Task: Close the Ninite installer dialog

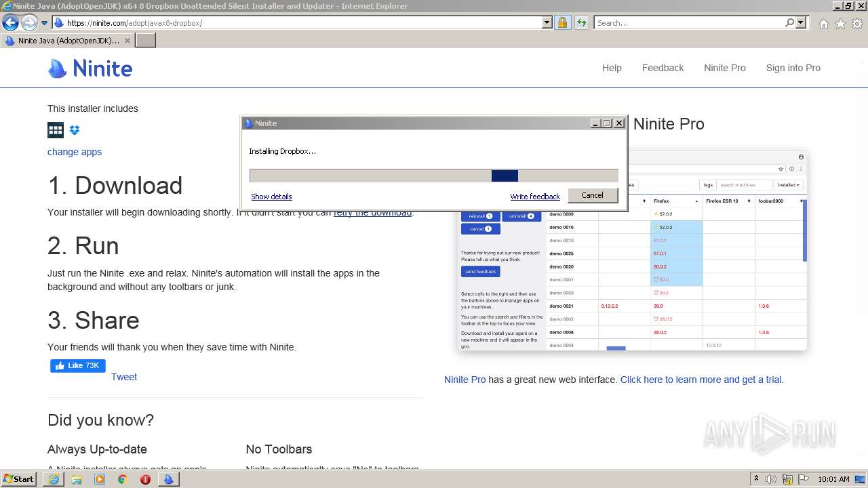Action: click(618, 123)
